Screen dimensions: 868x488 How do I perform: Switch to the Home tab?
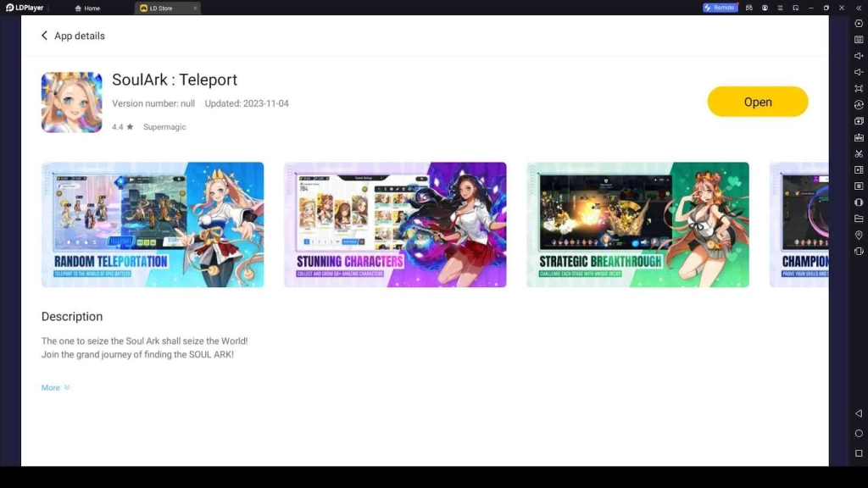pos(87,8)
